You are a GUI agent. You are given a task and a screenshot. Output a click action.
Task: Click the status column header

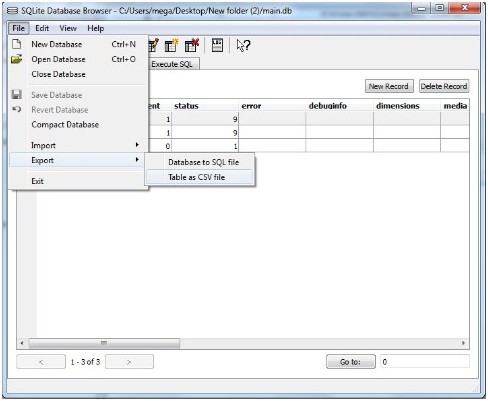point(205,106)
